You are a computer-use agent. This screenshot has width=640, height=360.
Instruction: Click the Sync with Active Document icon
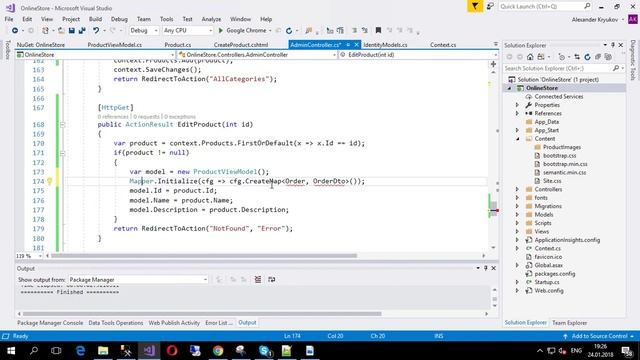(577, 57)
